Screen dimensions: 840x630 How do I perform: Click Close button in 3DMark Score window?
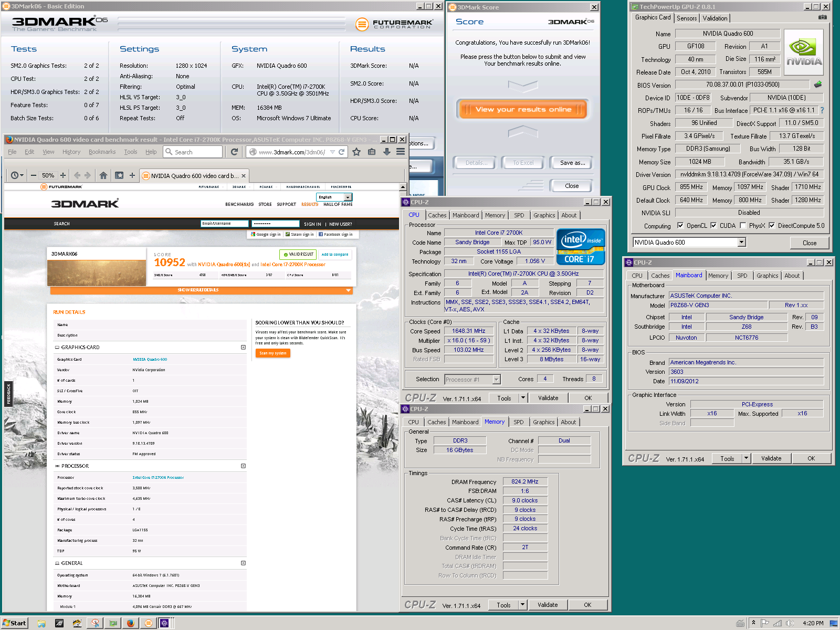pos(572,186)
